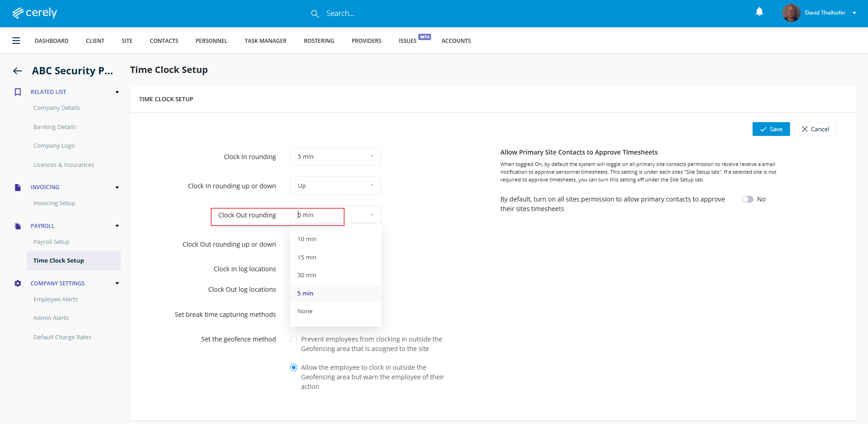
Task: Cancel the time clock changes
Action: coord(815,129)
